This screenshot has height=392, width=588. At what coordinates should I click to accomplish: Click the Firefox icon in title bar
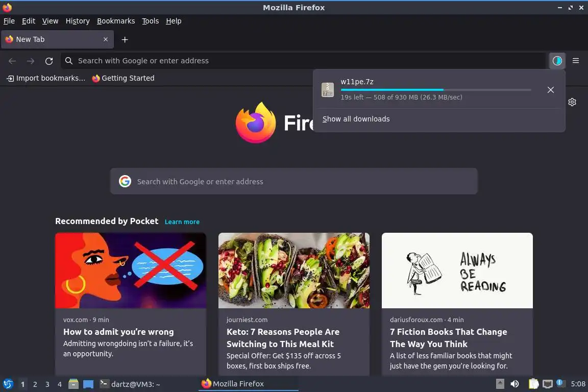7,7
